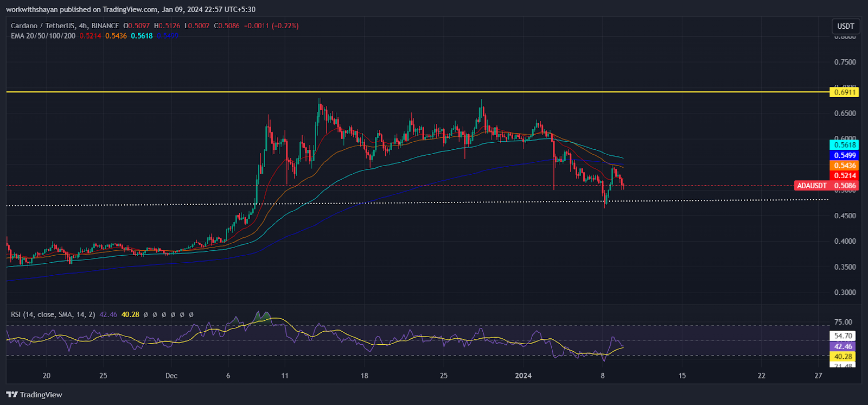Viewport: 868px width, 405px height.
Task: Click the 27 date label on time axis
Action: pos(818,376)
